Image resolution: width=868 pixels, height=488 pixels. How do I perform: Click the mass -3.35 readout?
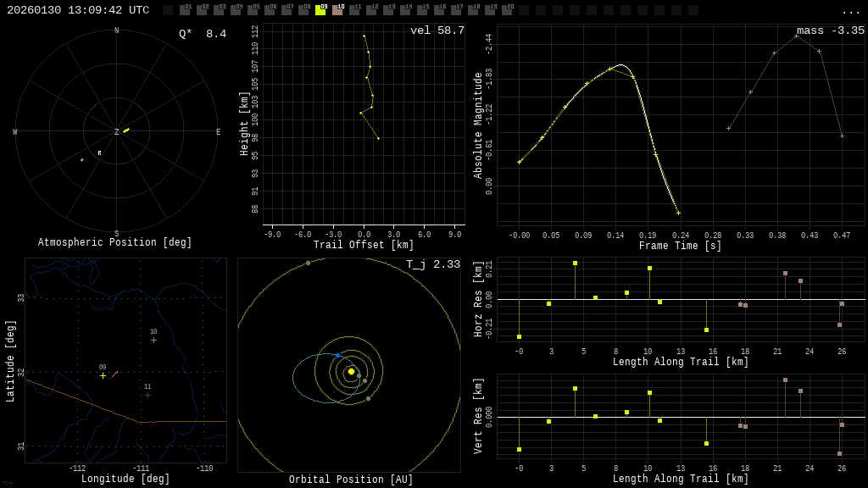[x=830, y=30]
